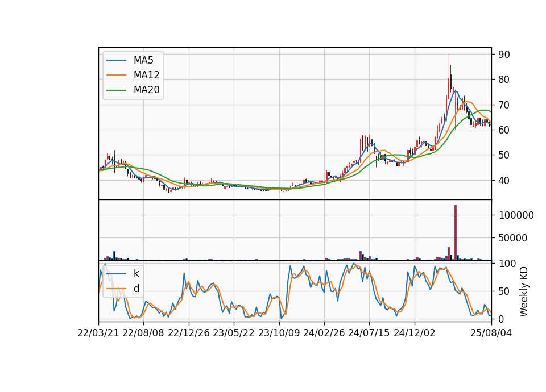Click the 24/02/26 date axis label

click(x=324, y=333)
